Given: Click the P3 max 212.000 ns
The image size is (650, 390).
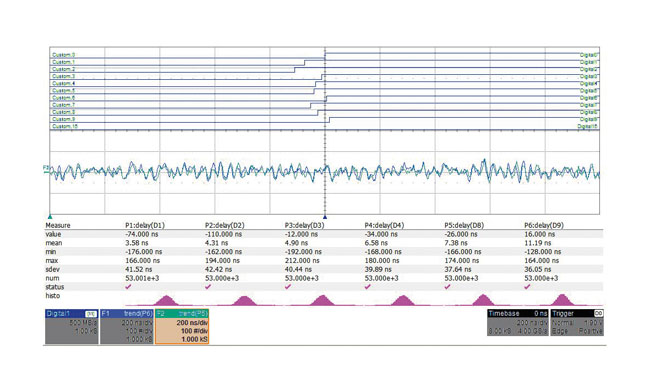Looking at the screenshot, I should tap(302, 261).
